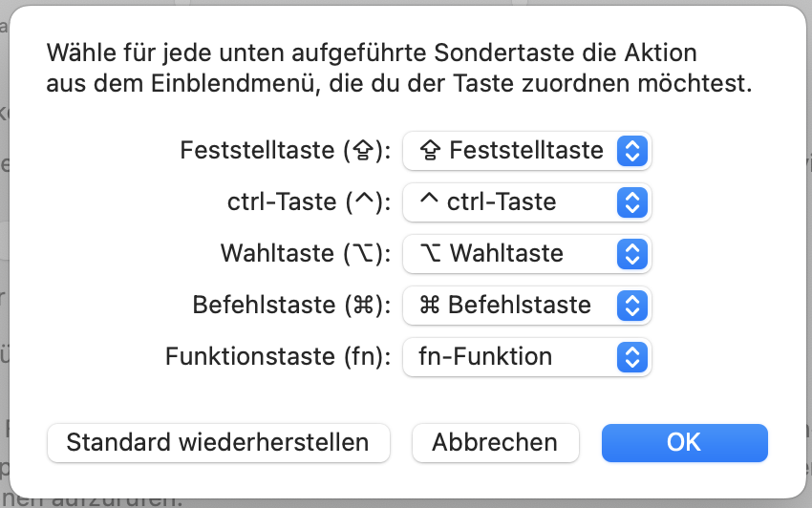Click the blue chevron arrows beside ctrl-Taste

pos(632,201)
